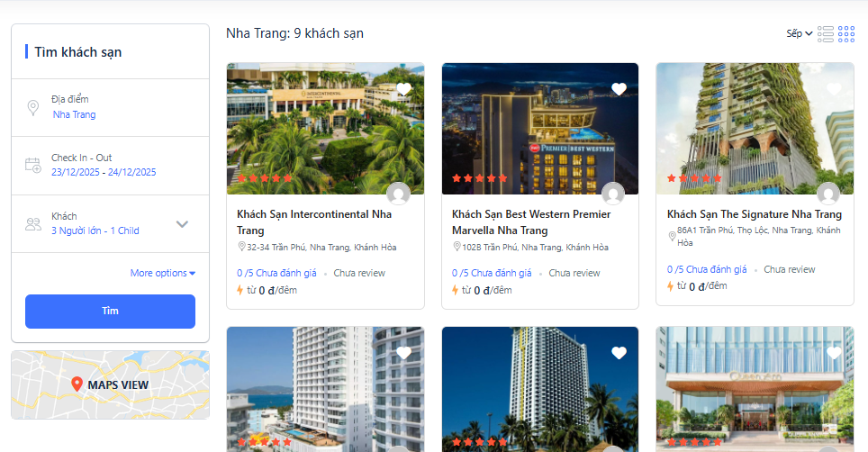Open Khách Sạn The Signature Nha Trang link
This screenshot has height=452, width=868.
point(755,214)
